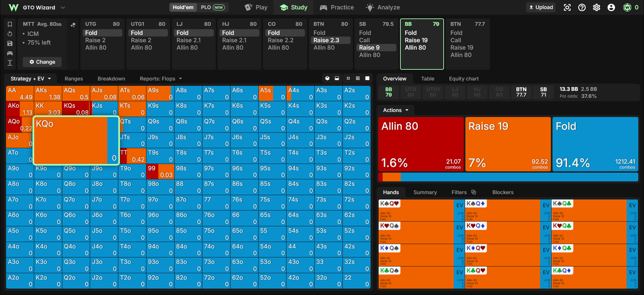Click the screenshot capture icon in header

click(x=567, y=7)
